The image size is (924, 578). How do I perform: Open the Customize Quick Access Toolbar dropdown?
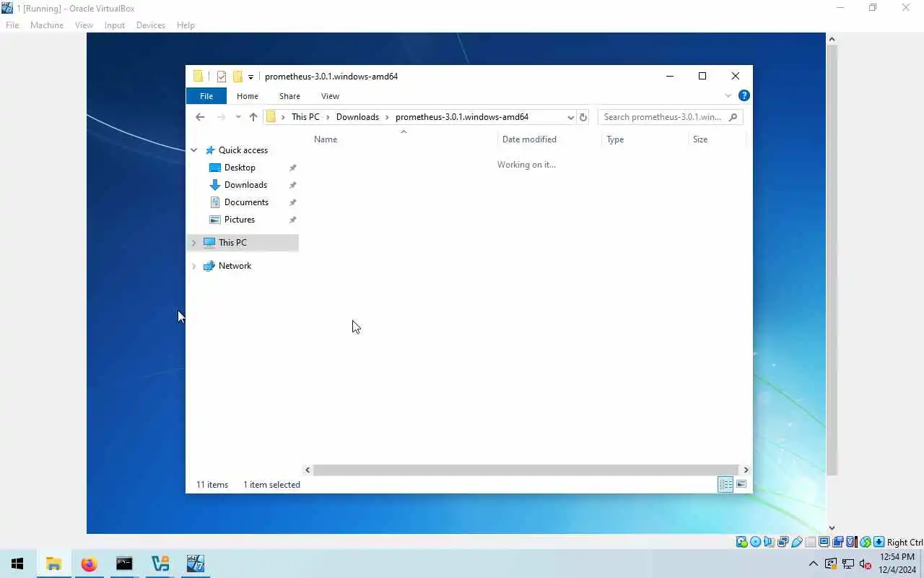(251, 77)
